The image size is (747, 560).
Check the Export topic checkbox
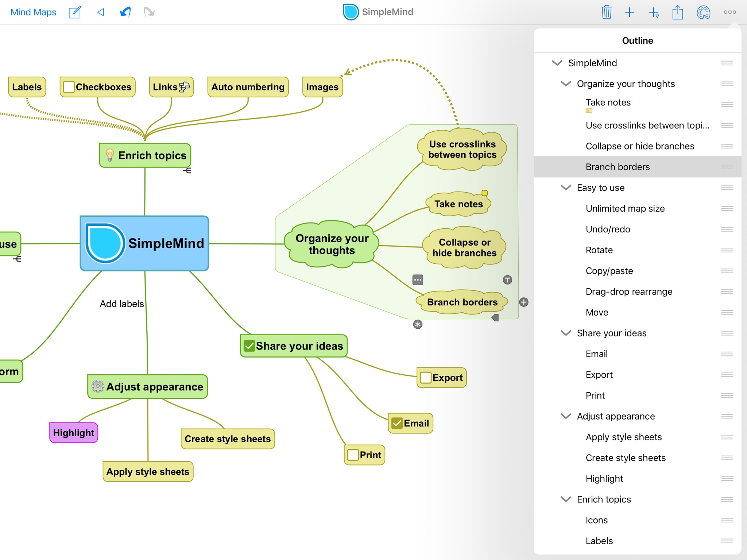pos(425,378)
